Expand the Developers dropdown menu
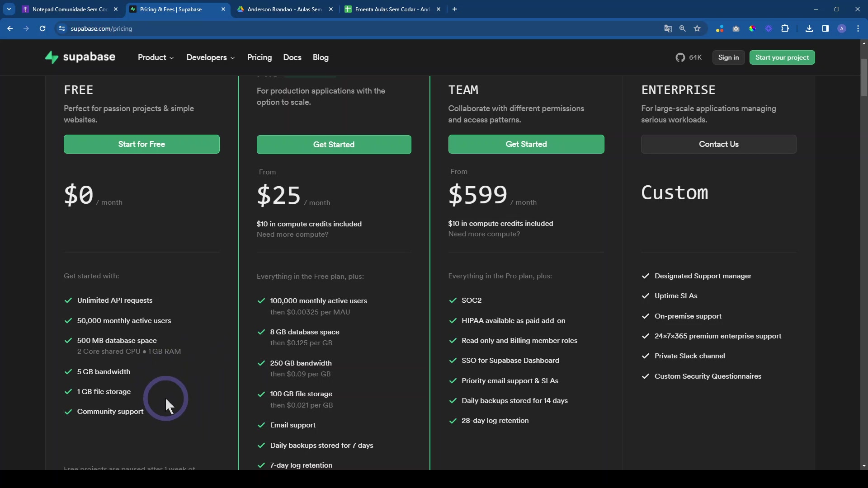Screen dimensions: 868x488 210,57
